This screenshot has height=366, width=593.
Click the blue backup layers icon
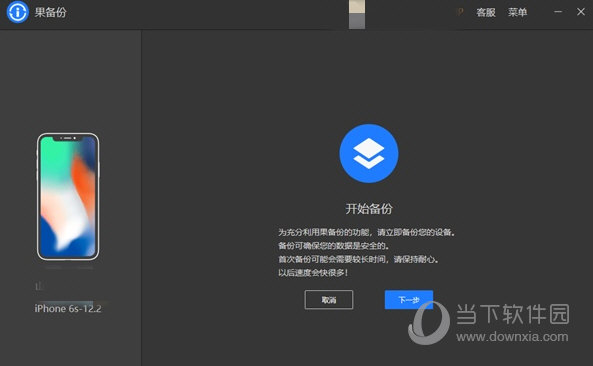click(x=369, y=154)
